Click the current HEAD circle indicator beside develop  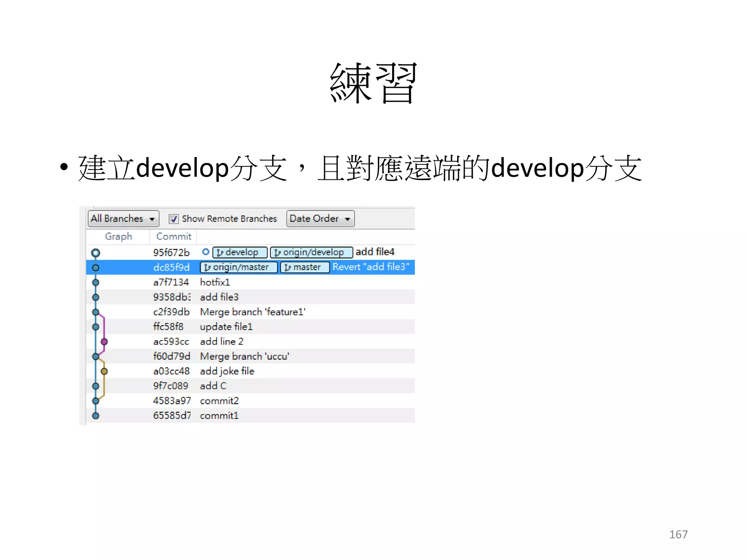pyautogui.click(x=206, y=252)
